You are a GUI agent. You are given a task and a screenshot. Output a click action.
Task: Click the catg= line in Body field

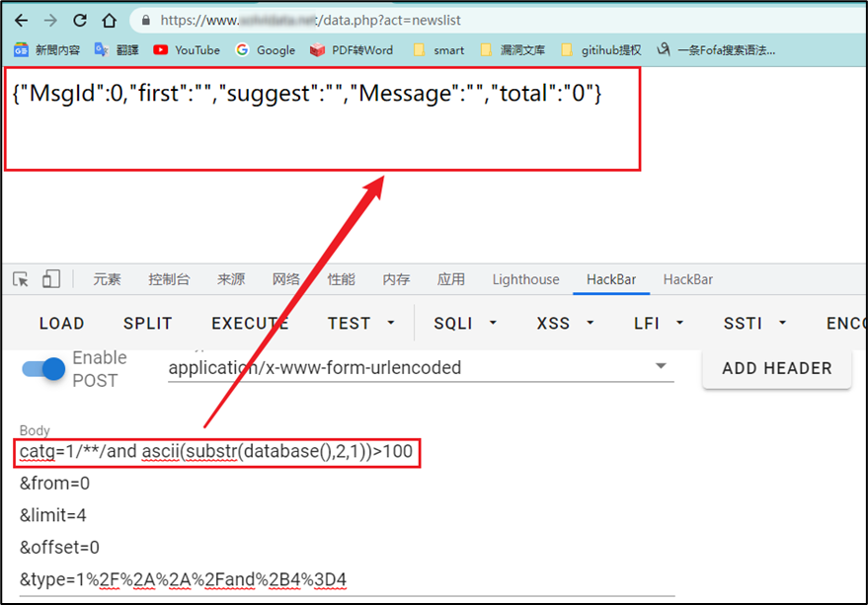point(216,452)
